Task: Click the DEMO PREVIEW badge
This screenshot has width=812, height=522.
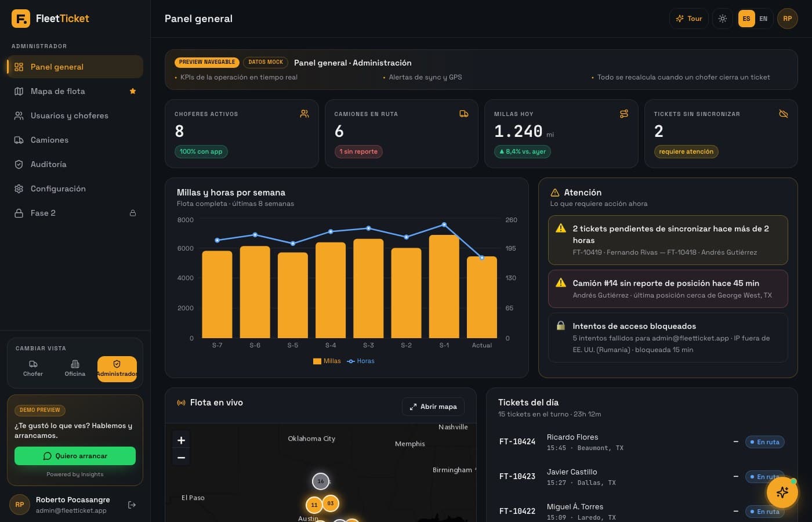Action: (40, 410)
